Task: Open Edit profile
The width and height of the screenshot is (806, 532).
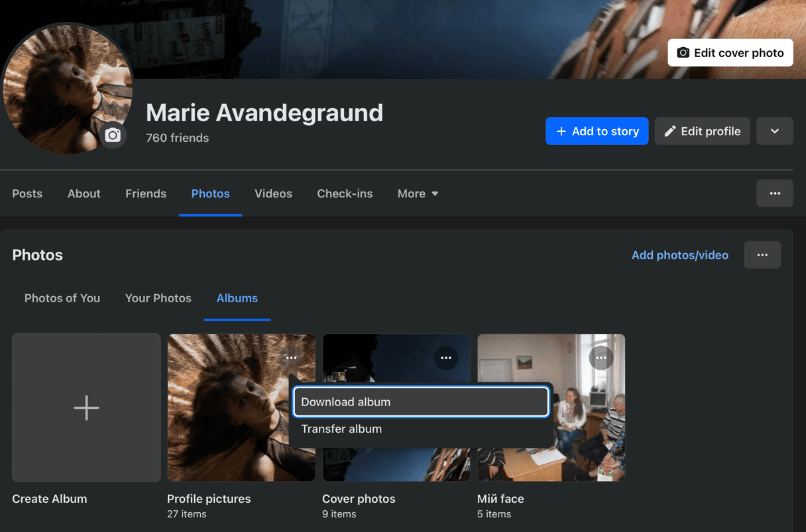Action: pos(702,131)
